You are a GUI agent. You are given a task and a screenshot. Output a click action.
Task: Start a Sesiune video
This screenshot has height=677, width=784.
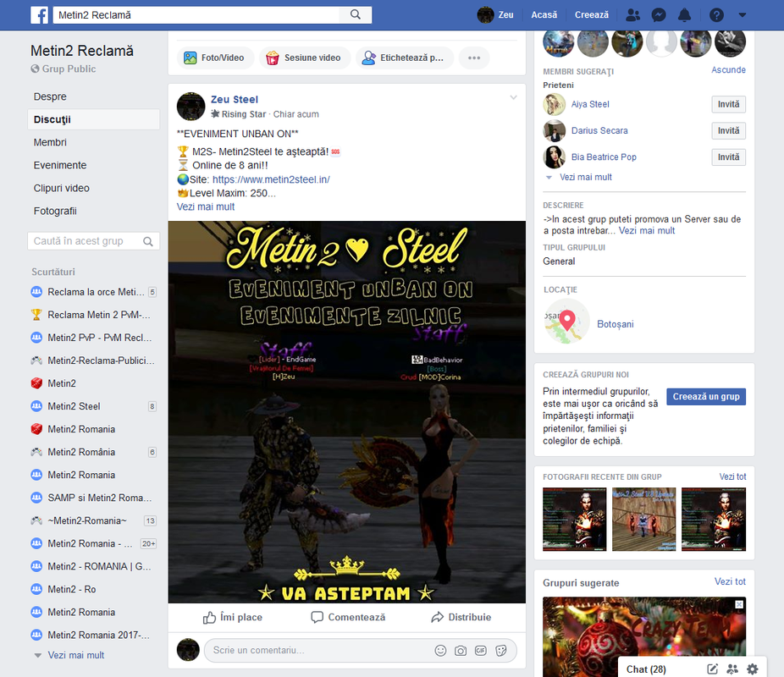305,58
